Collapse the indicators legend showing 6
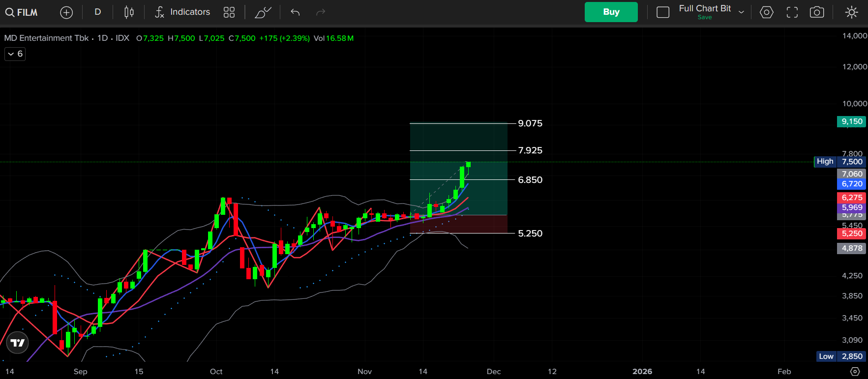Image resolution: width=868 pixels, height=379 pixels. (15, 54)
